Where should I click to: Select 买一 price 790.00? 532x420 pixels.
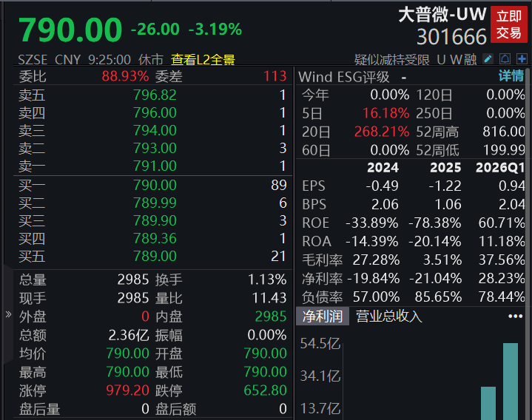click(x=155, y=185)
